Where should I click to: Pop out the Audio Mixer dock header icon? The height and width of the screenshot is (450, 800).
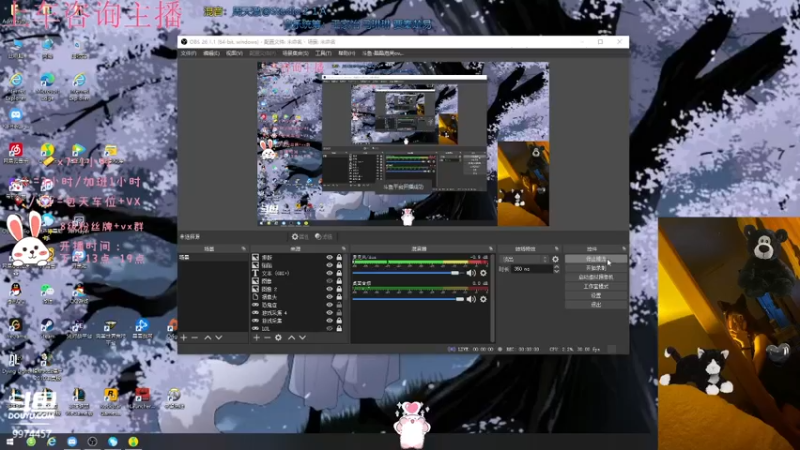point(491,249)
